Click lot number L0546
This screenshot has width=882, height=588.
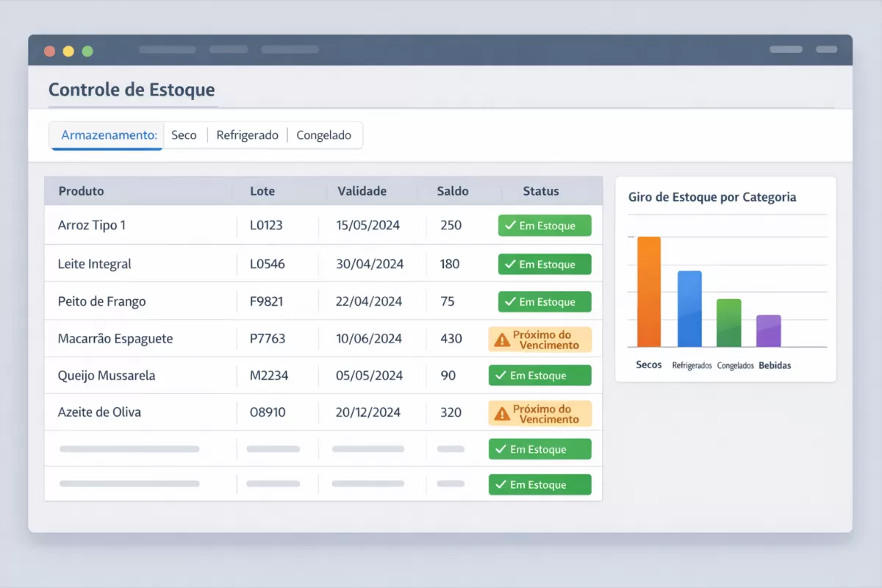[268, 264]
